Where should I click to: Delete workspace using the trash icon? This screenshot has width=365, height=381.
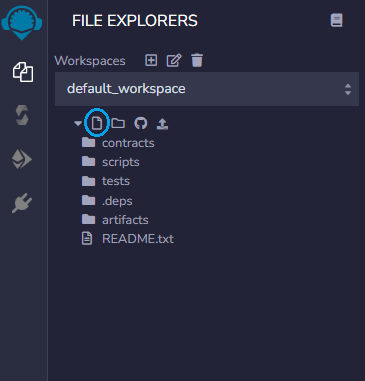(x=197, y=60)
